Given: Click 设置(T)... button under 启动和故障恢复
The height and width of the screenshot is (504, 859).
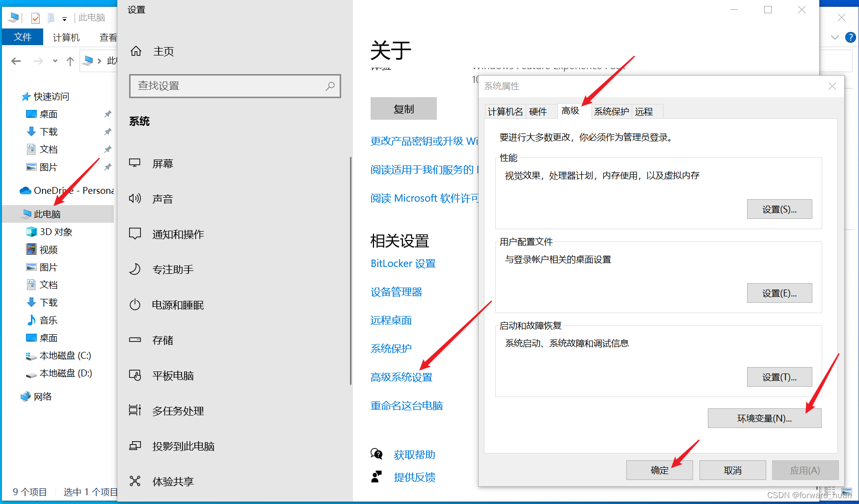Looking at the screenshot, I should point(779,377).
